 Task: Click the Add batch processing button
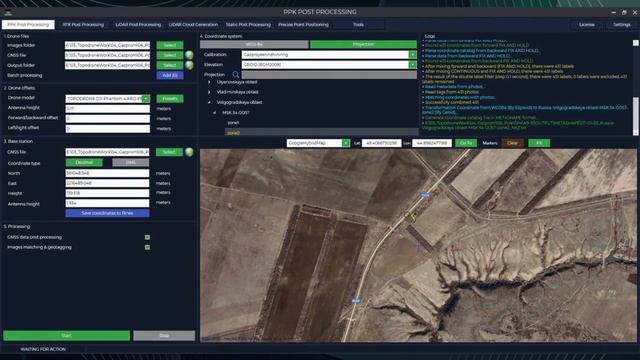coord(170,75)
